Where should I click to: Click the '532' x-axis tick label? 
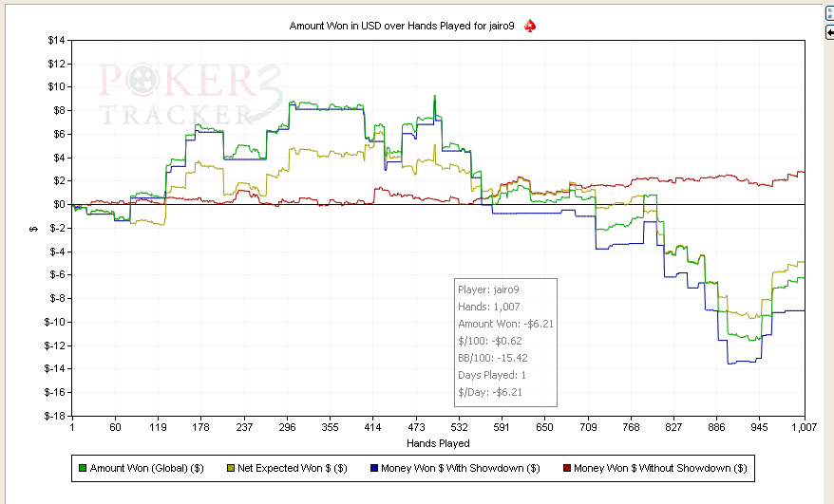[459, 427]
